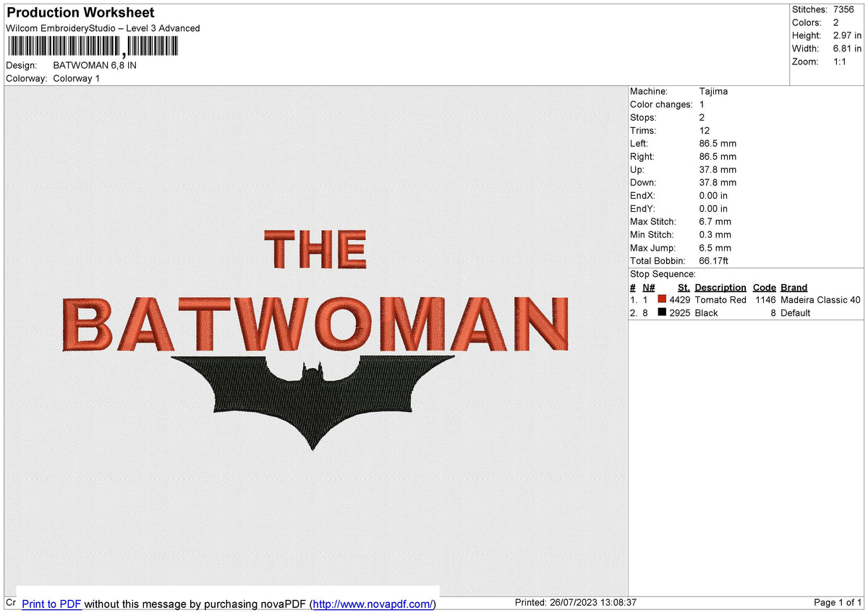Click the Default brand cell
This screenshot has height=613, width=868.
click(796, 313)
